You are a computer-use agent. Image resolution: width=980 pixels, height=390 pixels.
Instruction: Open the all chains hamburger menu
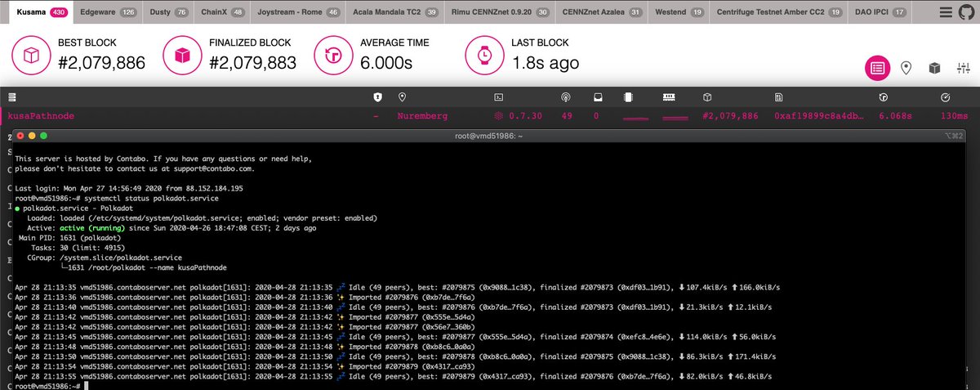[x=945, y=12]
